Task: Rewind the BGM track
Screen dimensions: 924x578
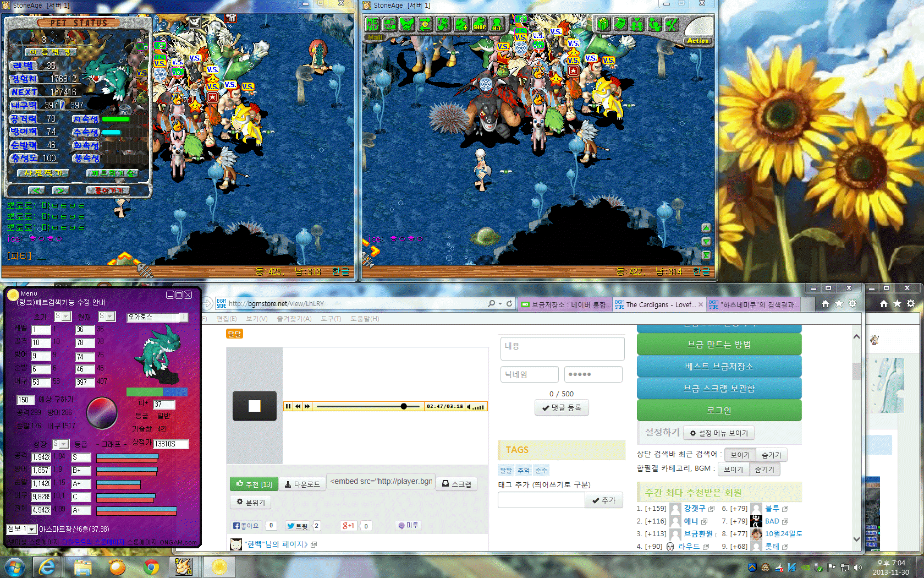Action: (298, 406)
